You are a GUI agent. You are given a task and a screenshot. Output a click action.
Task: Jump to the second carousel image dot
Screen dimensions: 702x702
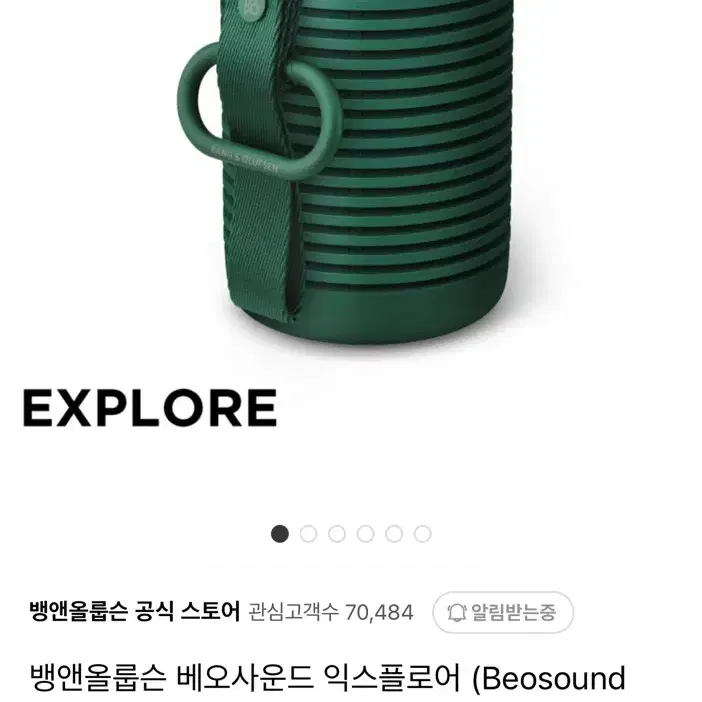point(308,534)
